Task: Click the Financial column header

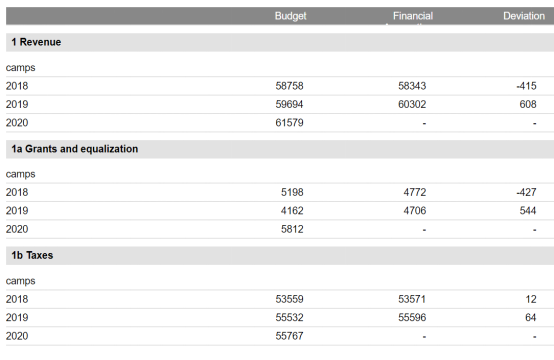Action: point(413,16)
